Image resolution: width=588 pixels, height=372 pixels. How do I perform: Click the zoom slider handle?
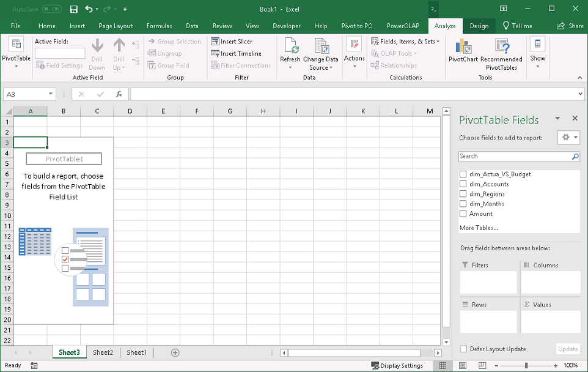[x=526, y=365]
